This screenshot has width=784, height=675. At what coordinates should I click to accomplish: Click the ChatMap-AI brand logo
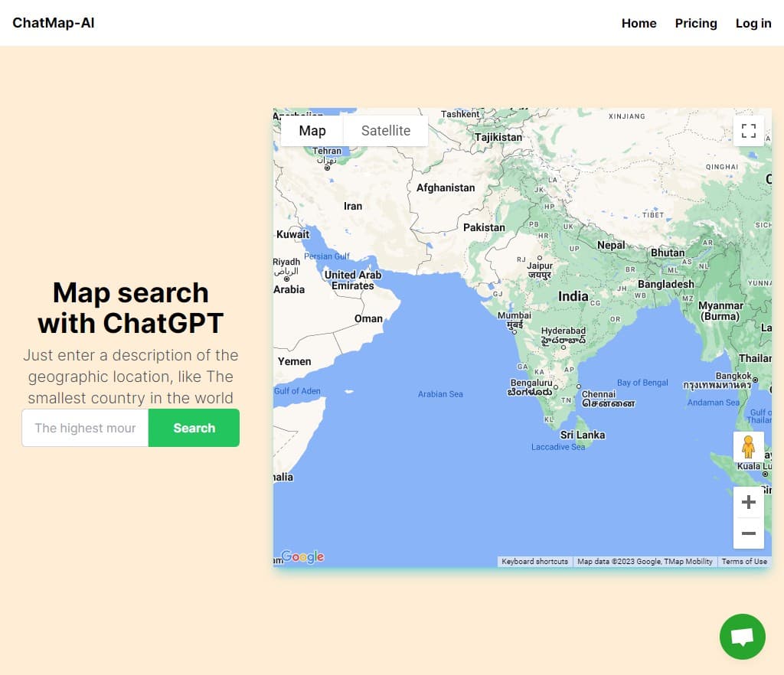[x=54, y=22]
